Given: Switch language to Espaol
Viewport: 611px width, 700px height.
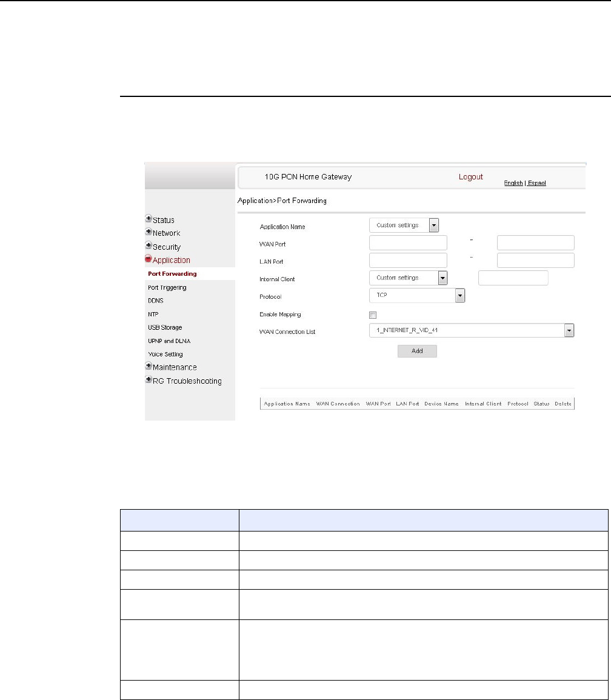Looking at the screenshot, I should pyautogui.click(x=537, y=183).
